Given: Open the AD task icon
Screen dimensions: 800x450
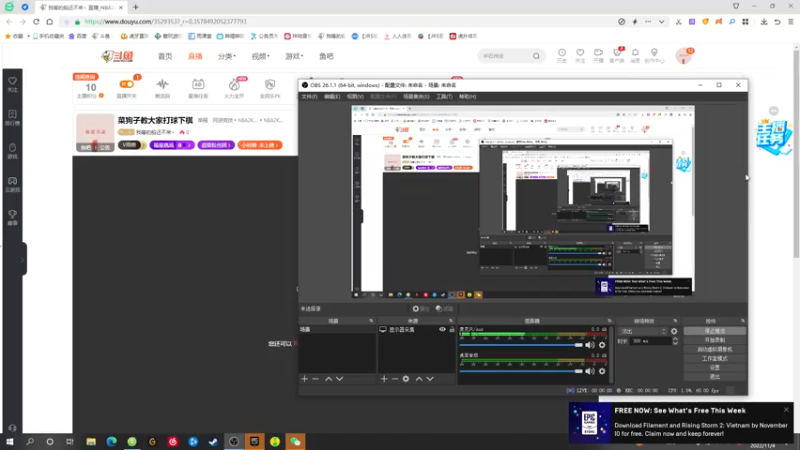Looking at the screenshot, I should click(x=198, y=88).
